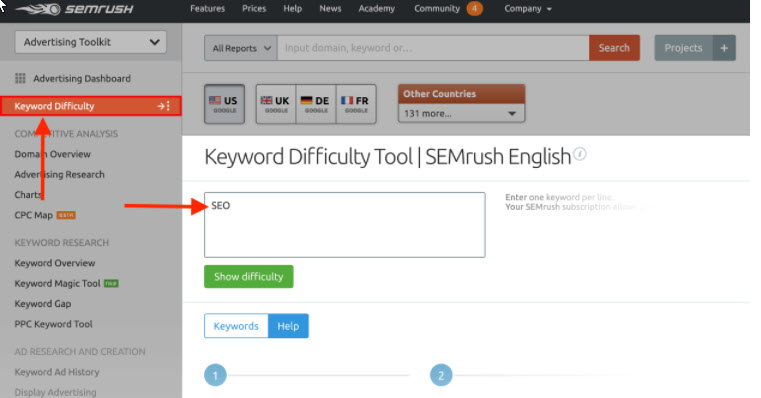
Task: Click the domain or keyword search field
Action: point(433,48)
